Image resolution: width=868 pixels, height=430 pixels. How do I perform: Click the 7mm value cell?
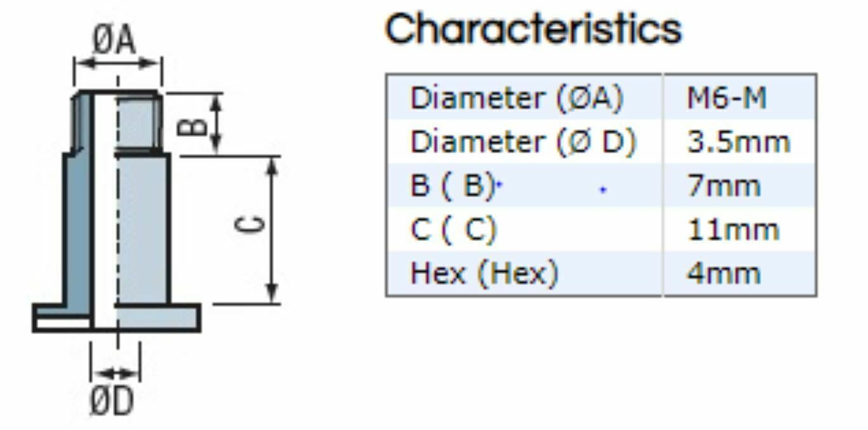pyautogui.click(x=724, y=186)
